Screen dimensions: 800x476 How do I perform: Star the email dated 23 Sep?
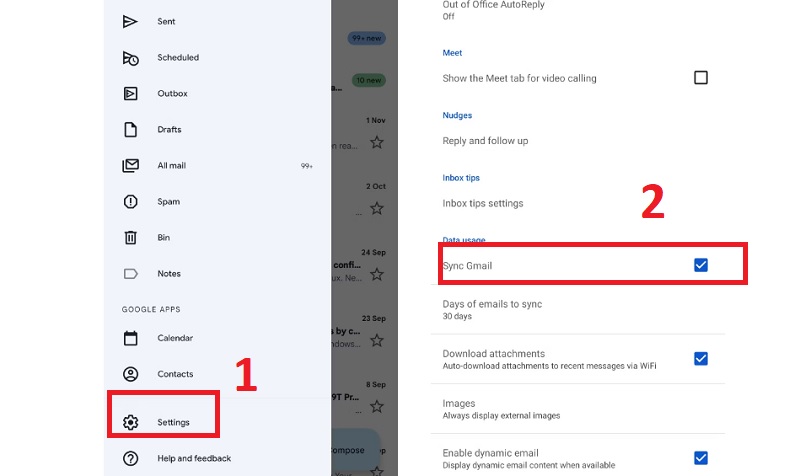coord(377,340)
